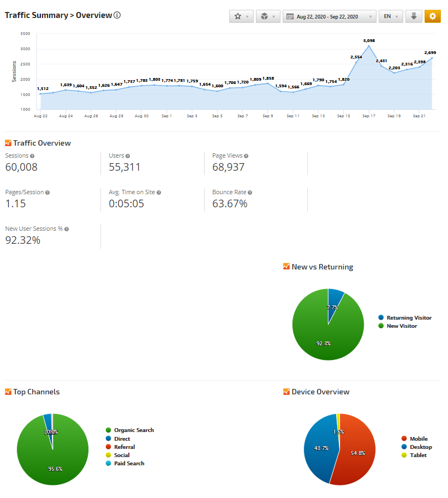Image resolution: width=448 pixels, height=498 pixels.
Task: Click the calendar icon in date picker
Action: pyautogui.click(x=290, y=16)
